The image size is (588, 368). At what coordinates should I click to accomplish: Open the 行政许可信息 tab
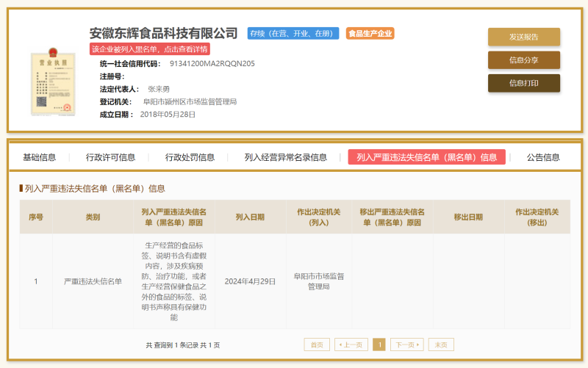[110, 157]
